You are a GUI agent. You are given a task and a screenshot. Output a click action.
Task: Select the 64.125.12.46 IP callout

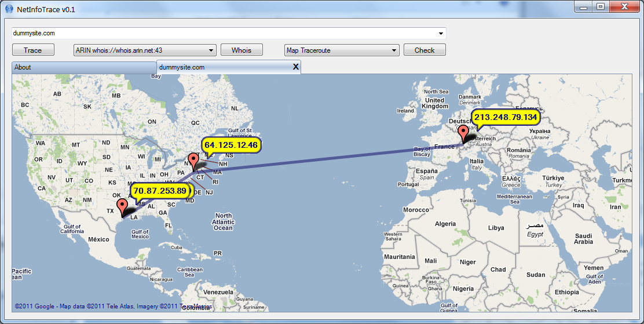pyautogui.click(x=231, y=144)
